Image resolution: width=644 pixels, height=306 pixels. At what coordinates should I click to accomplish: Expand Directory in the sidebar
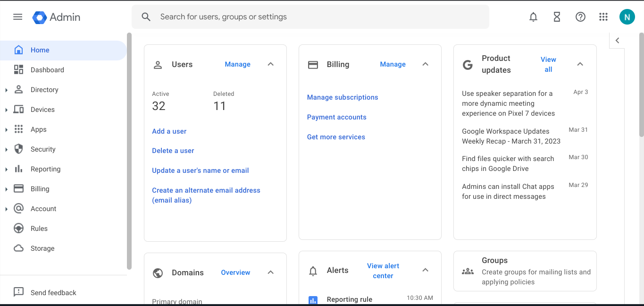coord(6,90)
